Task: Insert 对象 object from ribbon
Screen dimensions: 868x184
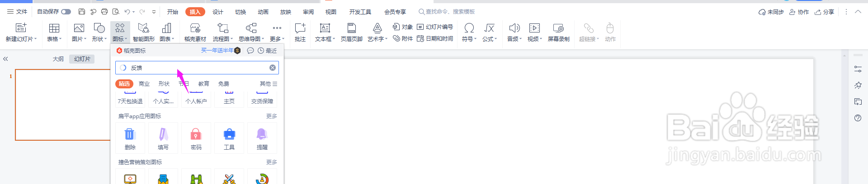Action: coord(403,27)
